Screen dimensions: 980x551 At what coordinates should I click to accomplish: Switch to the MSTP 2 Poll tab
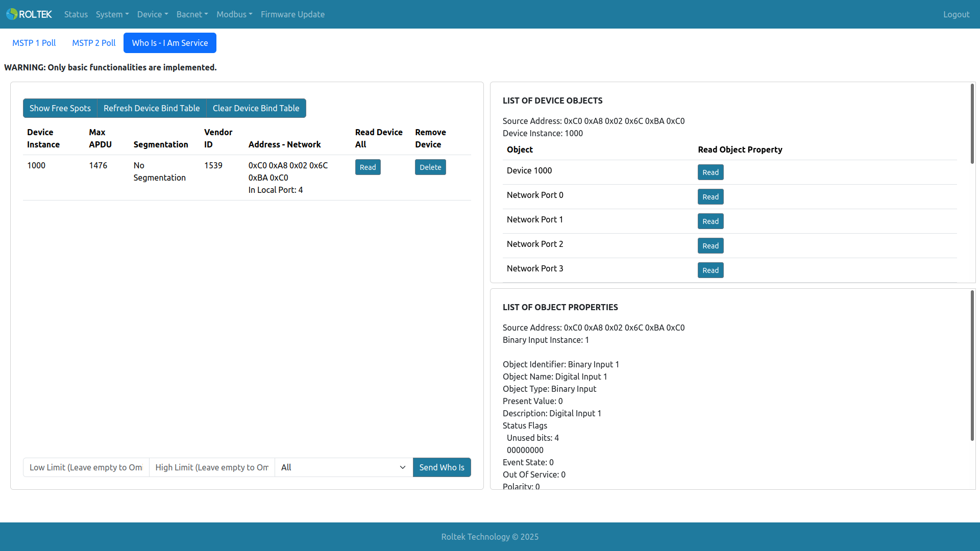94,43
